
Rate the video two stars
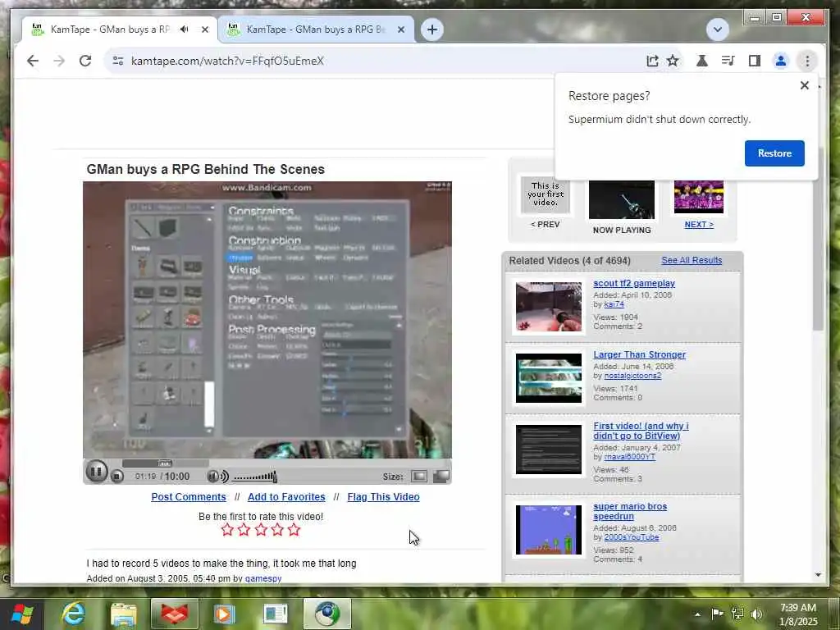pos(244,530)
